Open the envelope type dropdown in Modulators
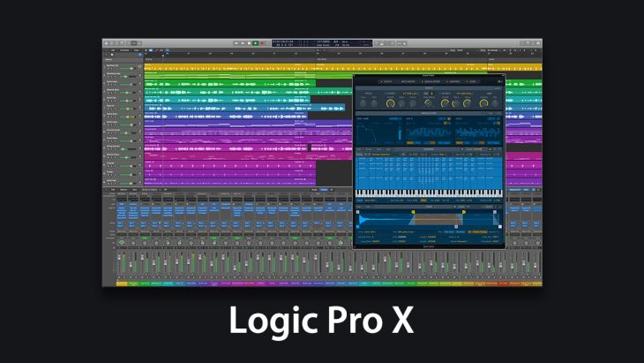Screen dimensions: 644x363 click(x=395, y=118)
